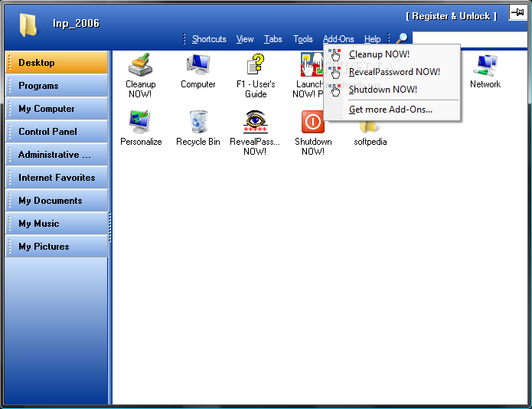This screenshot has height=409, width=532.
Task: Open the Shortcuts menu
Action: click(x=209, y=39)
